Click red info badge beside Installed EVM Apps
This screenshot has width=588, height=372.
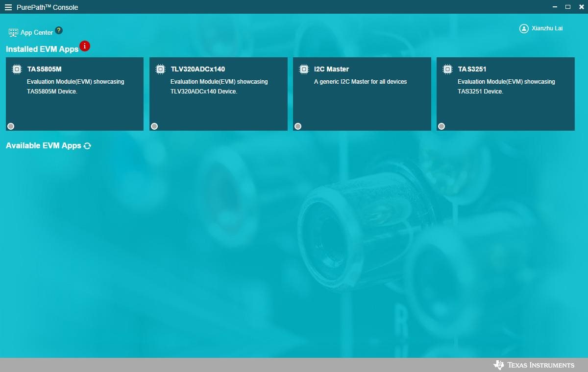(x=85, y=46)
